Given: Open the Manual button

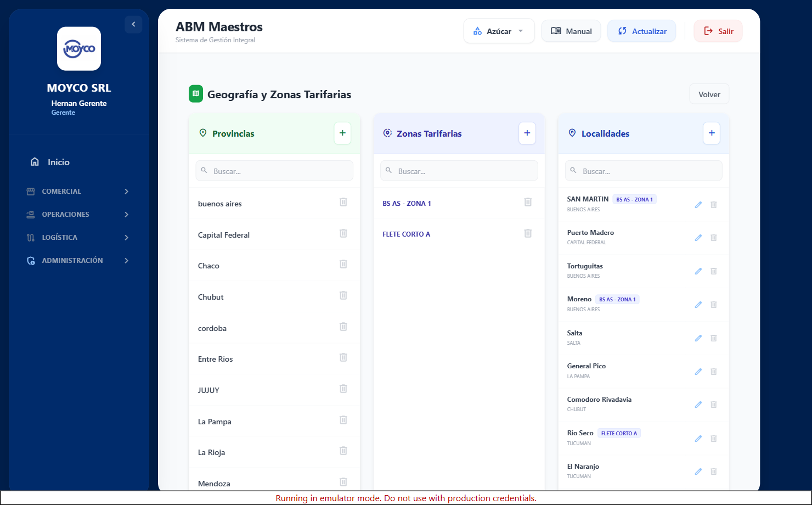Looking at the screenshot, I should [x=571, y=31].
